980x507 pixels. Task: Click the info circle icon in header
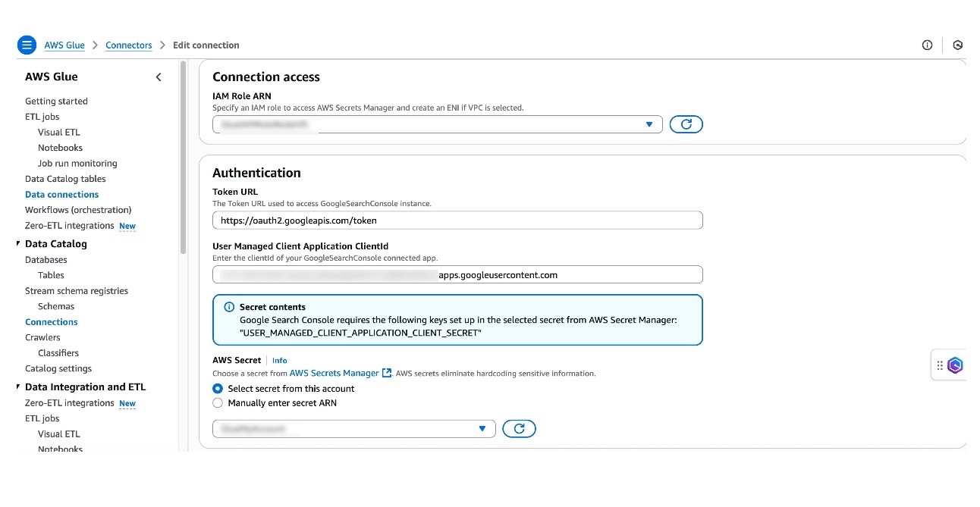point(927,45)
